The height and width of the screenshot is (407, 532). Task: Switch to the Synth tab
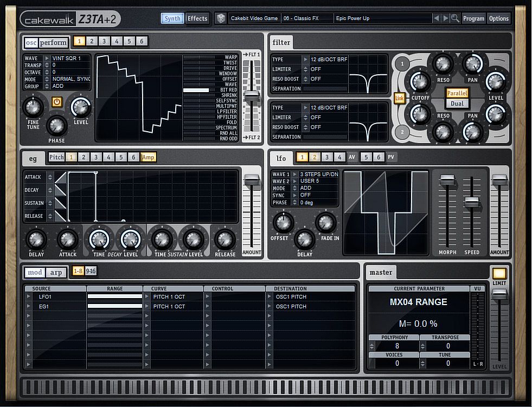172,18
